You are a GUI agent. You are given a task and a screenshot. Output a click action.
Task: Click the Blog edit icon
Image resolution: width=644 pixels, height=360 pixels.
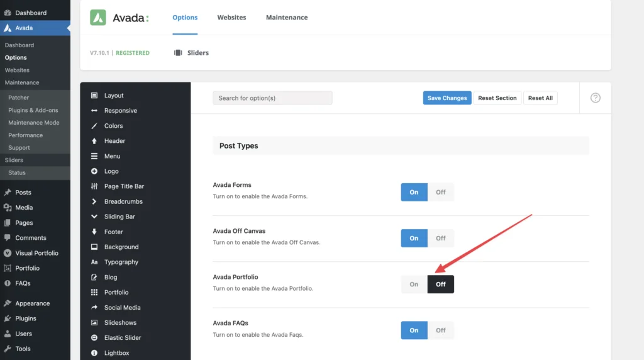[x=94, y=278]
